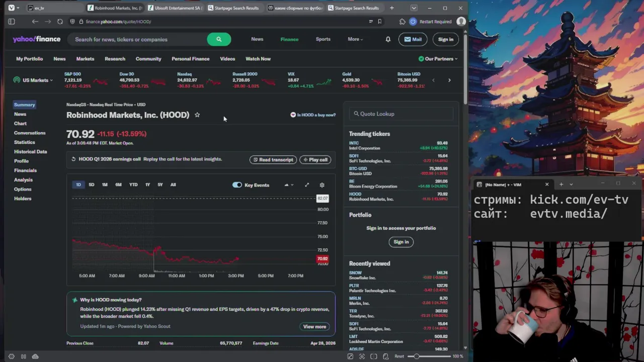The height and width of the screenshot is (362, 644).
Task: Go back in browser history
Action: [35, 22]
